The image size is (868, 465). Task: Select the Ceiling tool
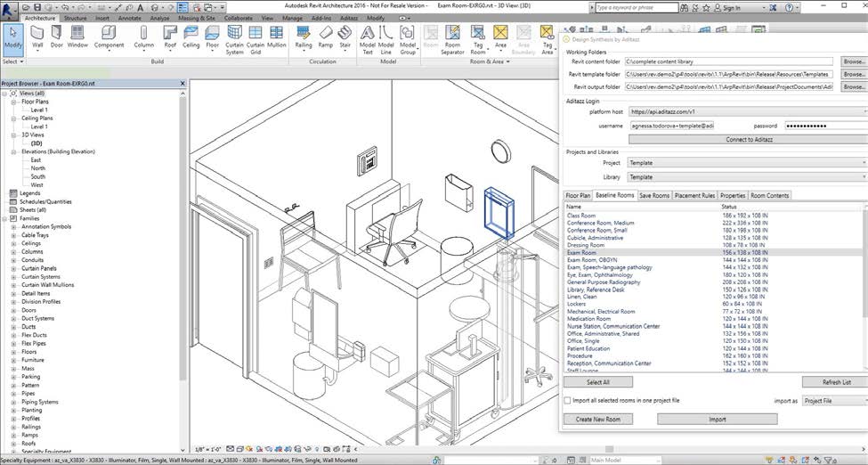[x=191, y=37]
